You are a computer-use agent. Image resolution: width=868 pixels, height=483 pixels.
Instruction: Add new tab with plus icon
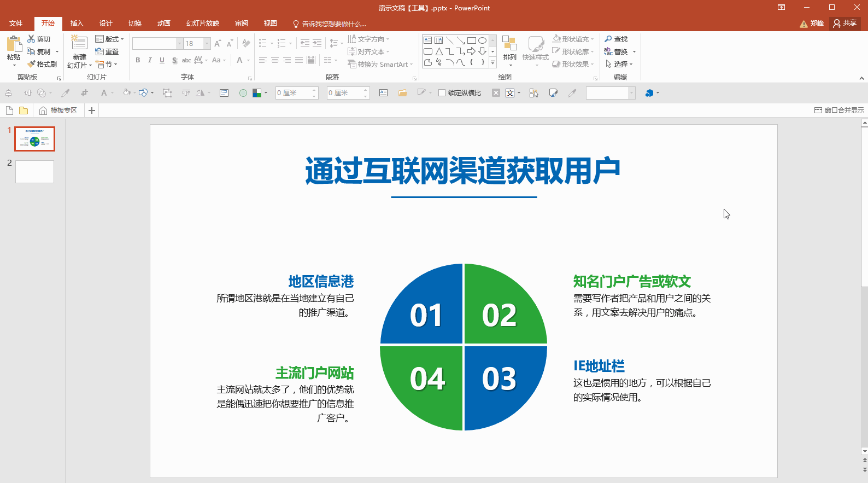92,110
